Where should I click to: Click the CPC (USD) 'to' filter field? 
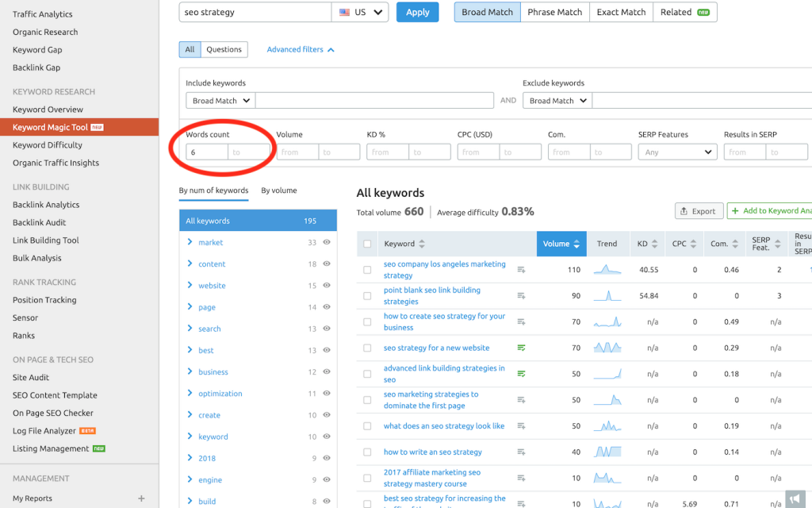[520, 152]
